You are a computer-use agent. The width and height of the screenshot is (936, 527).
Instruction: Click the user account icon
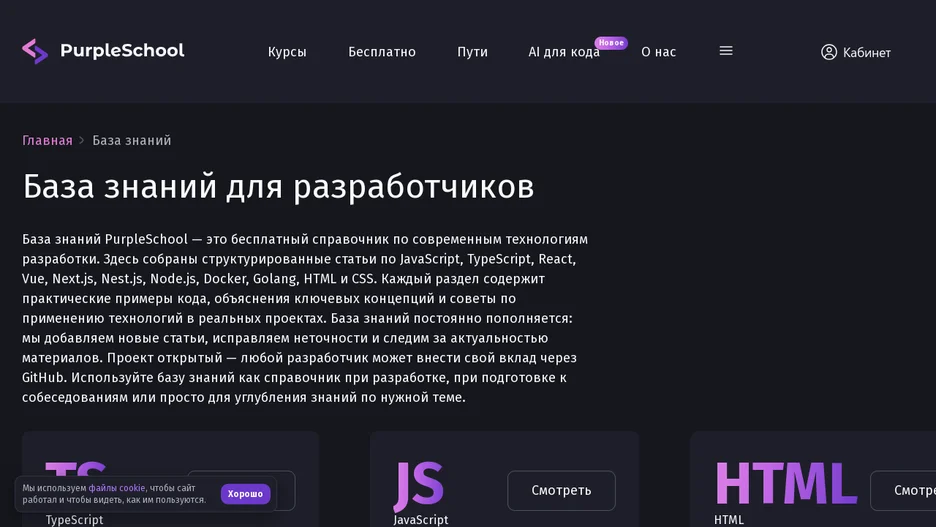[x=829, y=52]
